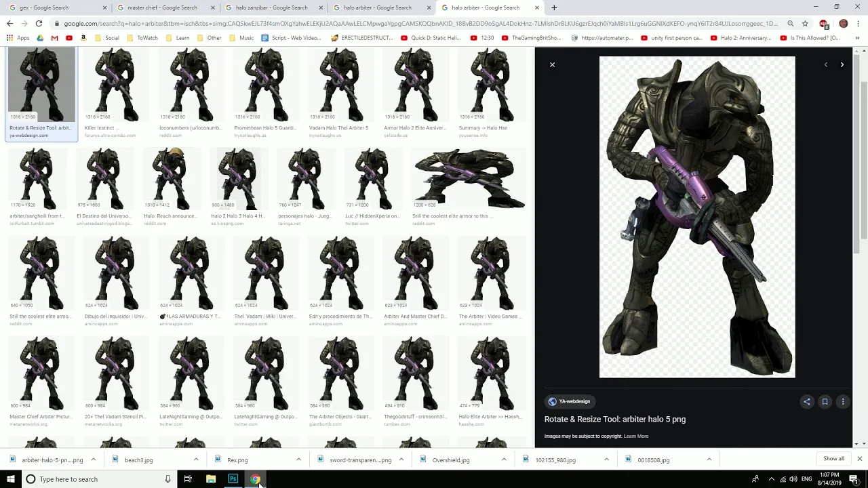Expand options for 0018508.jpg download
Screen dimensions: 868x488
[x=709, y=460]
